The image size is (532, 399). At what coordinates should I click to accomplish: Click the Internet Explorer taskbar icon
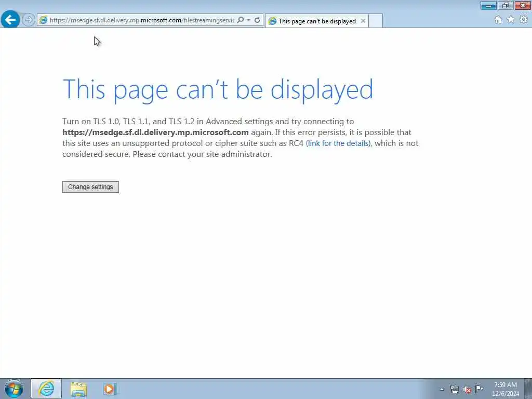click(46, 389)
